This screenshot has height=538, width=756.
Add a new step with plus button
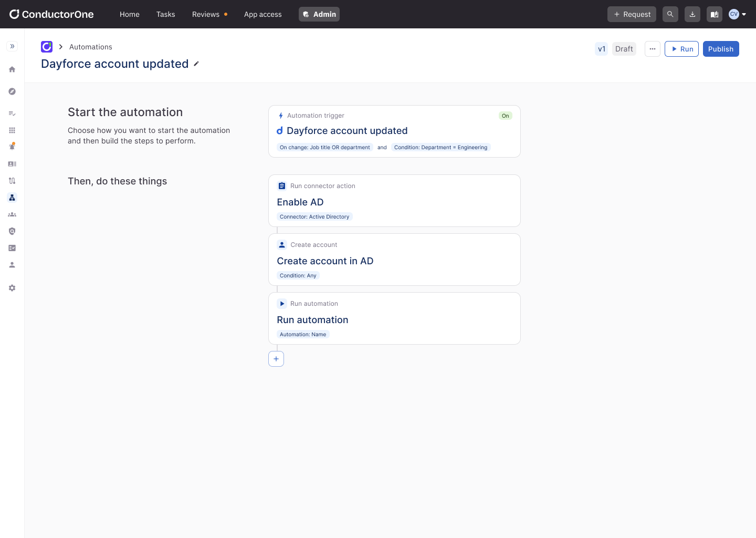[276, 359]
